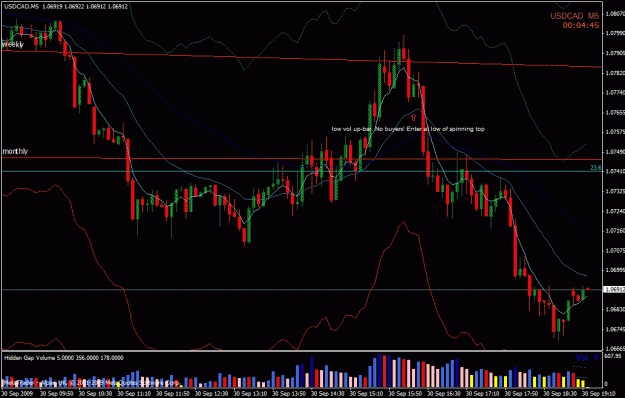The image size is (625, 398).
Task: Click the 1.0716 price axis label
Action: click(x=615, y=231)
